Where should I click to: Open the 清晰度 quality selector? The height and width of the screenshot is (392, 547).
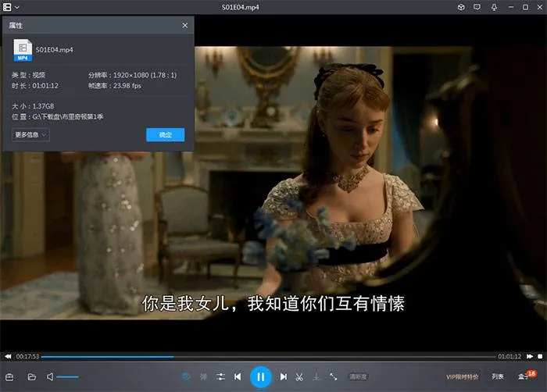pyautogui.click(x=358, y=376)
